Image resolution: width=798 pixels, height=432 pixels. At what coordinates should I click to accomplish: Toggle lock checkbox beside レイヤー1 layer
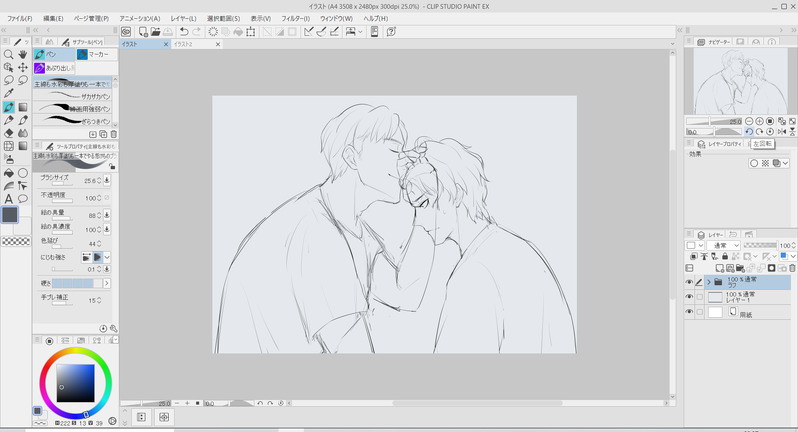click(700, 297)
